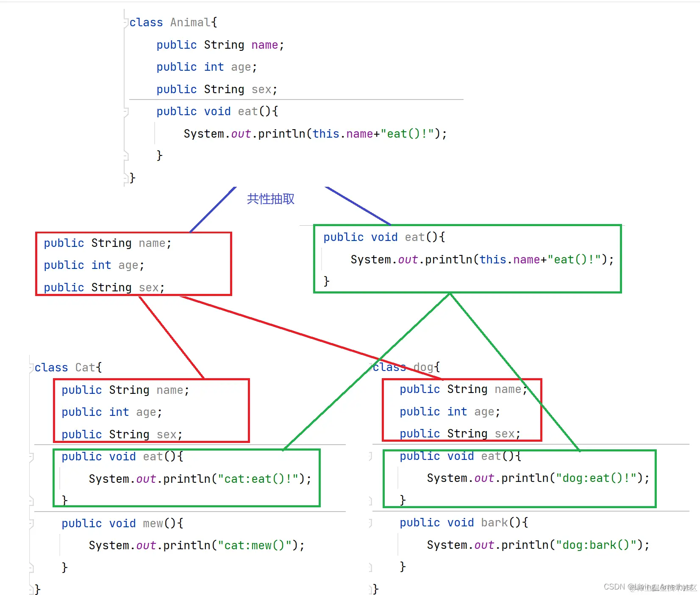700x595 pixels.
Task: Click "public void eat(){" inside class Animal
Action: (x=217, y=111)
